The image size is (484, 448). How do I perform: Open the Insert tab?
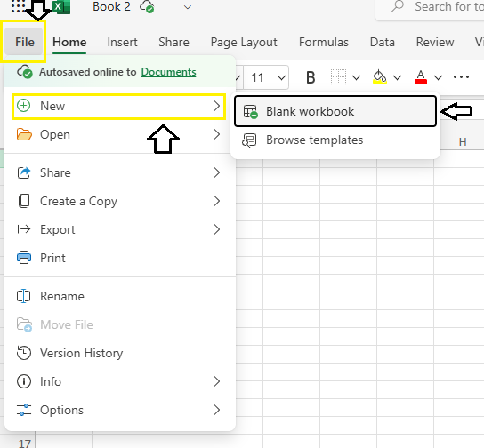(122, 43)
